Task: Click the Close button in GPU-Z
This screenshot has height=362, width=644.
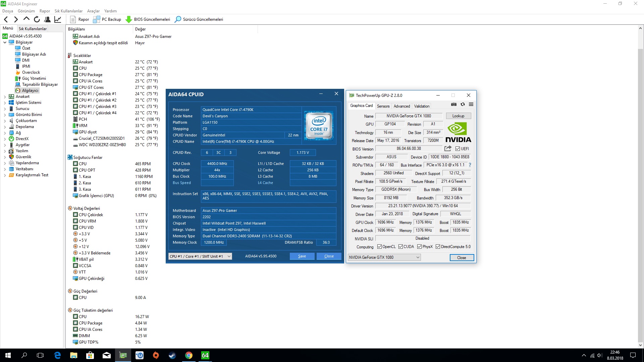Action: [462, 258]
